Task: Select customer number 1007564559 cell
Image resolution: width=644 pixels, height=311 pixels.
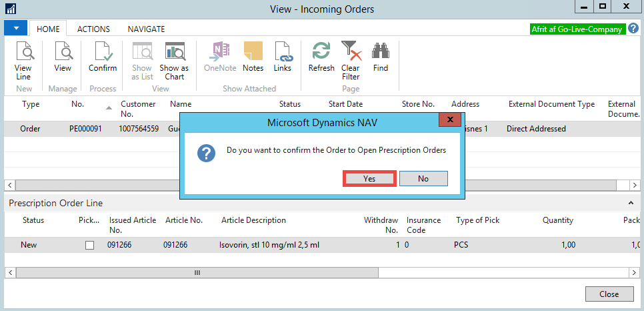Action: [x=139, y=129]
